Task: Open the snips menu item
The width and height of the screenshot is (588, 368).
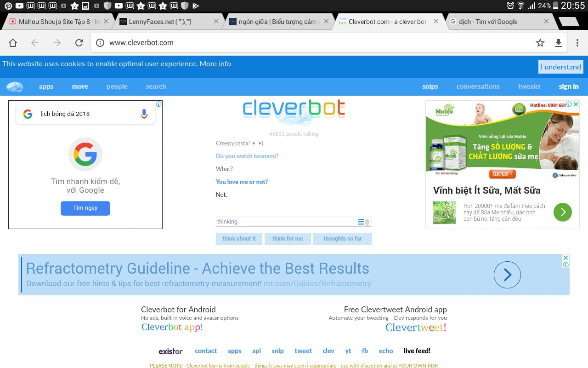Action: (x=430, y=86)
